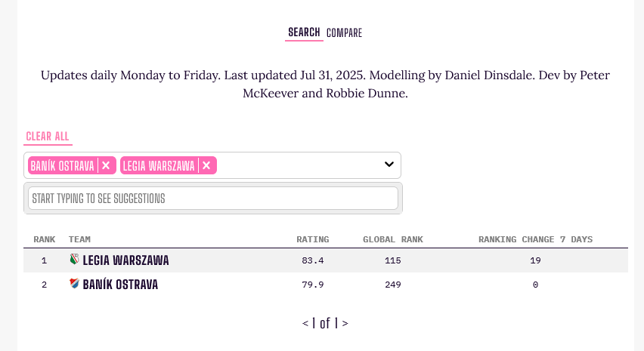Click the Legia Warszawa pink tag label
Screen dimensions: 644x351
(x=158, y=165)
